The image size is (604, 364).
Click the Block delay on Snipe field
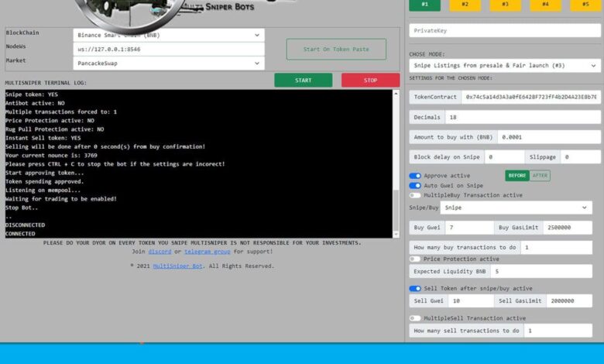tap(504, 157)
